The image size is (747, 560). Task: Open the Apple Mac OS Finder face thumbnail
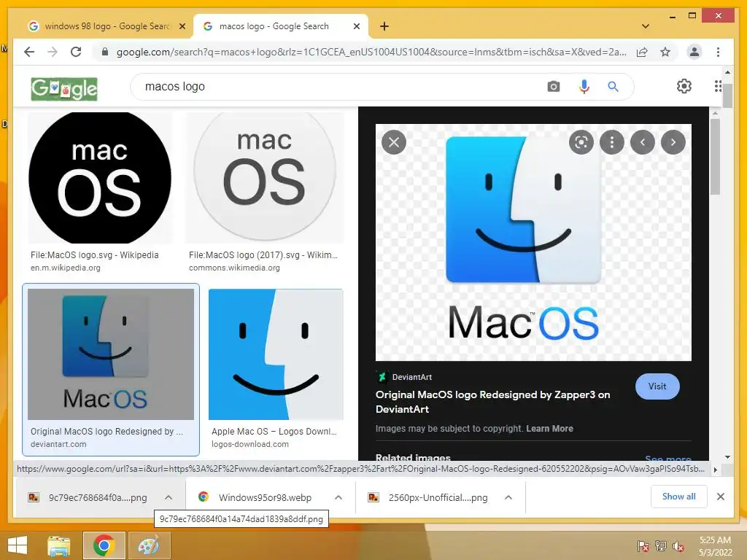[x=276, y=354]
